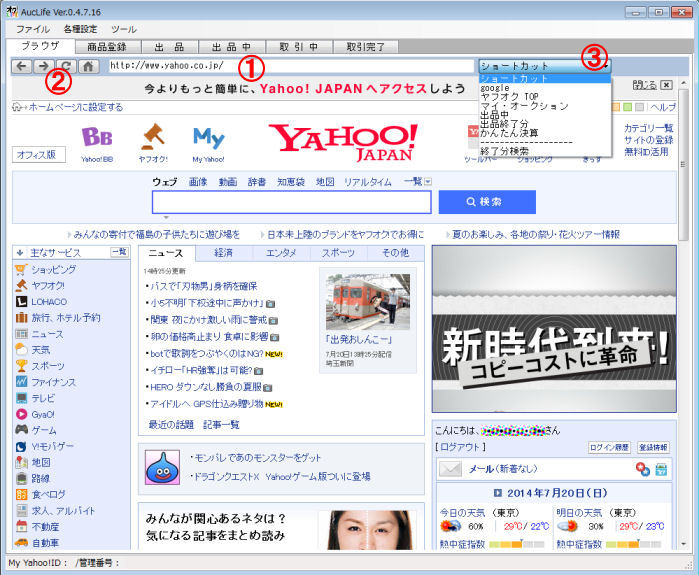Open the ツール menu
The image size is (699, 575).
coord(123,29)
